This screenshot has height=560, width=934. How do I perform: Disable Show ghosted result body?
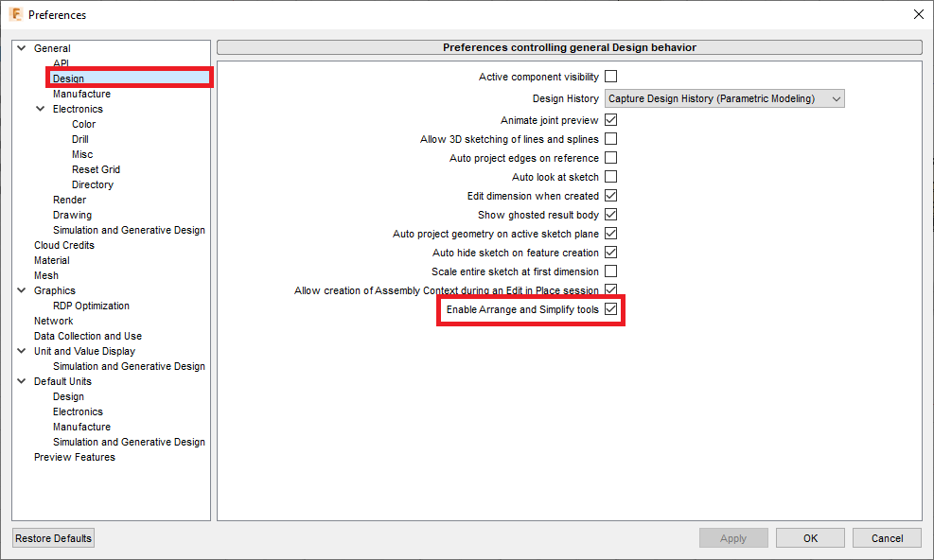pos(610,215)
